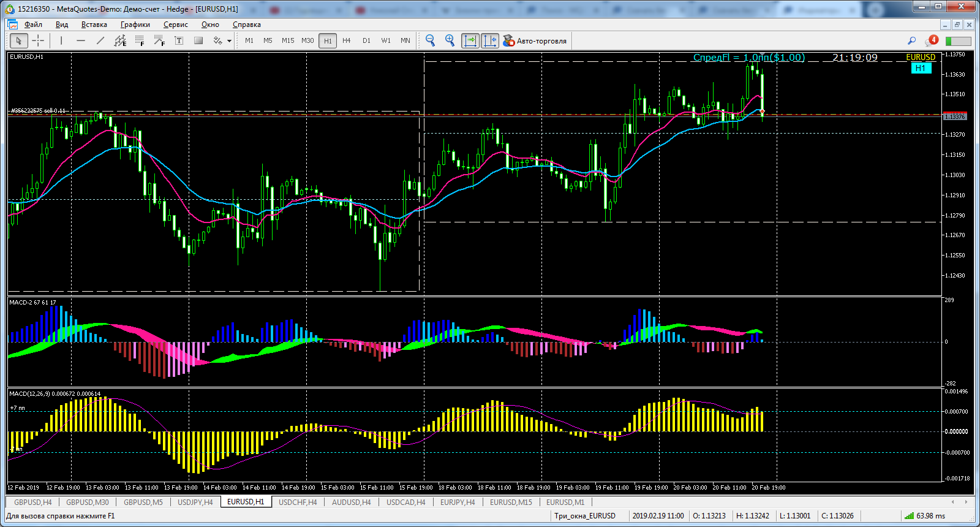Click the СпредFl spread readout text
The image size is (980, 527).
[749, 57]
